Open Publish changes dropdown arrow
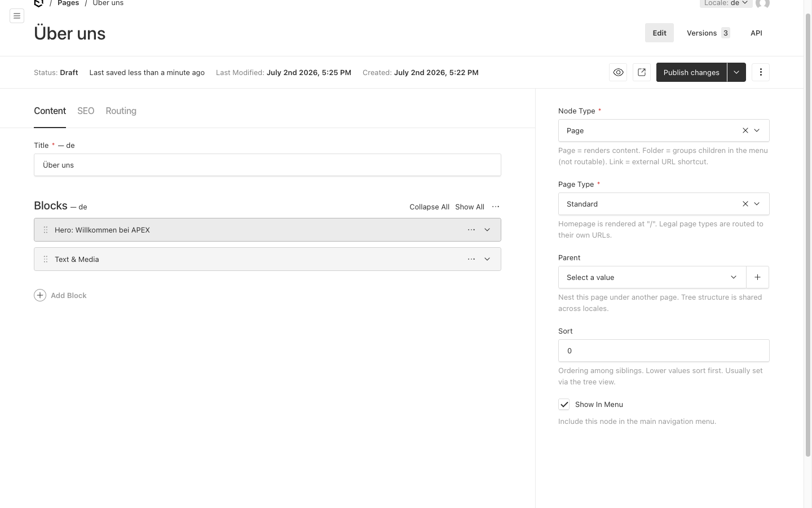This screenshot has width=812, height=508. (736, 72)
